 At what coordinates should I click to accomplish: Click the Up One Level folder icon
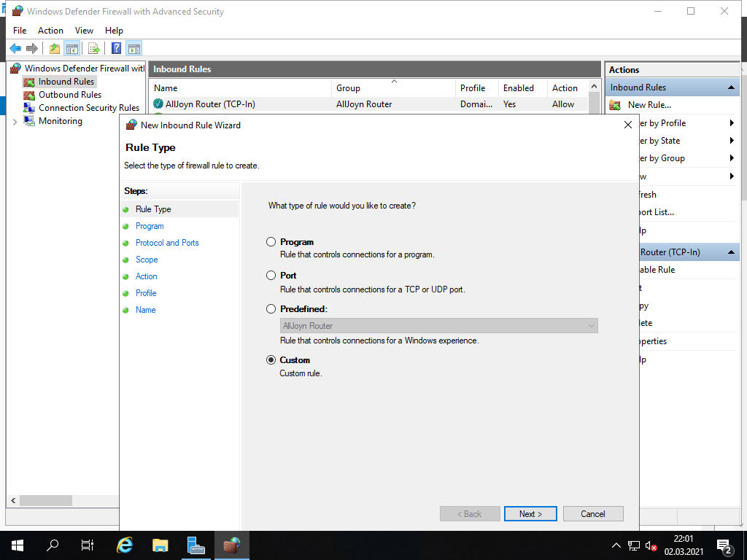[55, 49]
